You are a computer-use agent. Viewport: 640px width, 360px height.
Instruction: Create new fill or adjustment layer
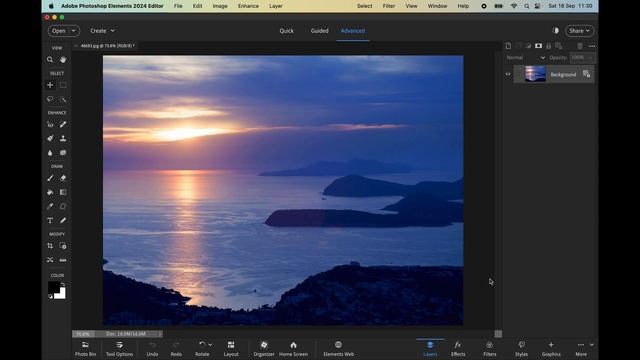528,46
